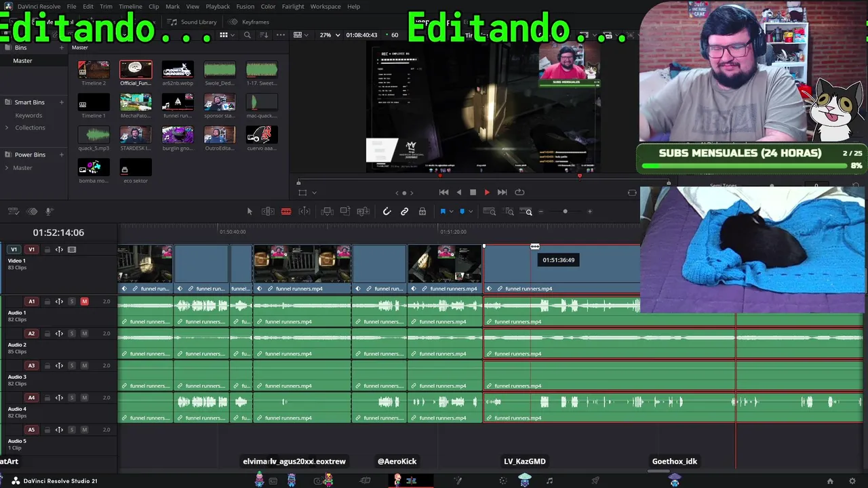Select the Official_Fun... clip thumbnail

point(136,70)
